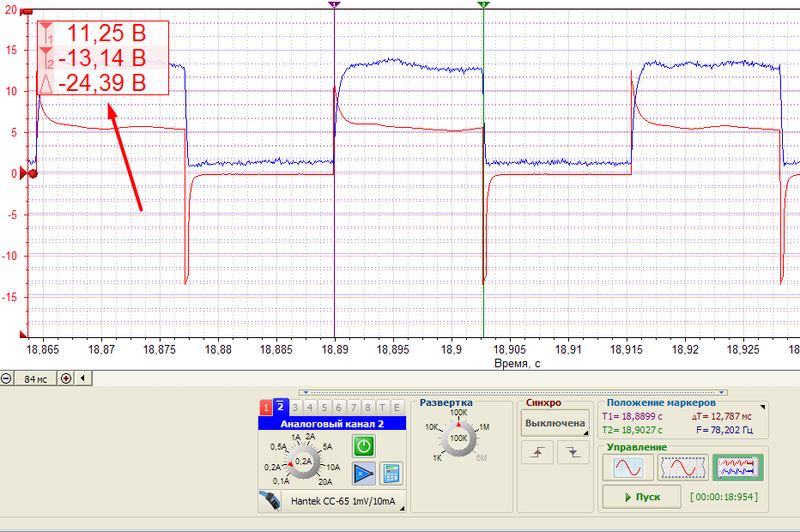Image resolution: width=800 pixels, height=532 pixels.
Task: Set range knob to 20A label
Action: [325, 481]
